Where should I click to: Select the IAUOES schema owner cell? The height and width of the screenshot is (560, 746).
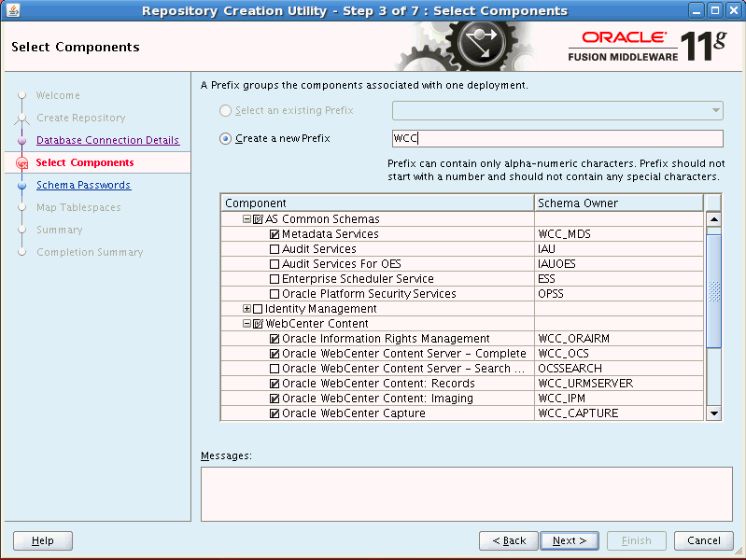coord(618,264)
